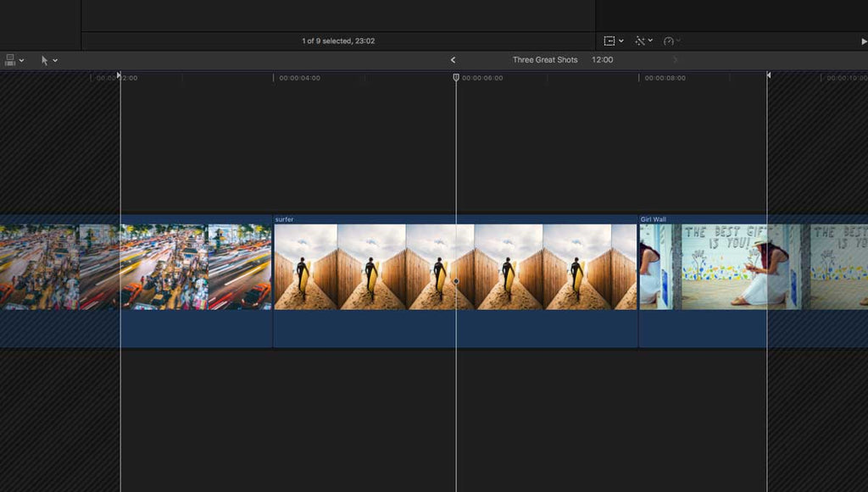This screenshot has width=868, height=492.
Task: Open the edit mode dropdown arrow
Action: coord(22,61)
